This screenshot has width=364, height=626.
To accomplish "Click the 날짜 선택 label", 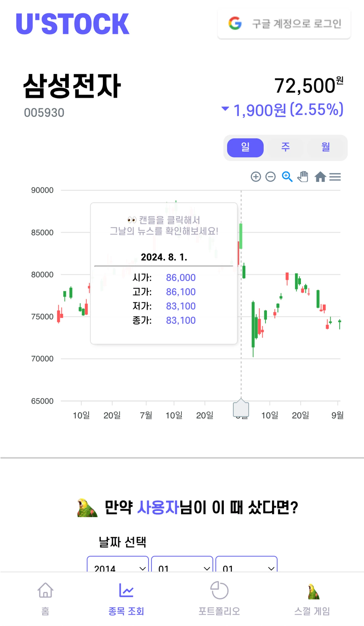I will coord(123,542).
